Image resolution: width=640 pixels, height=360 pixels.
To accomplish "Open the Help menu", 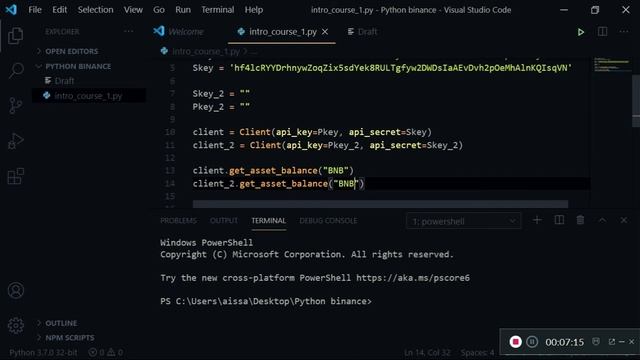I will pyautogui.click(x=253, y=10).
